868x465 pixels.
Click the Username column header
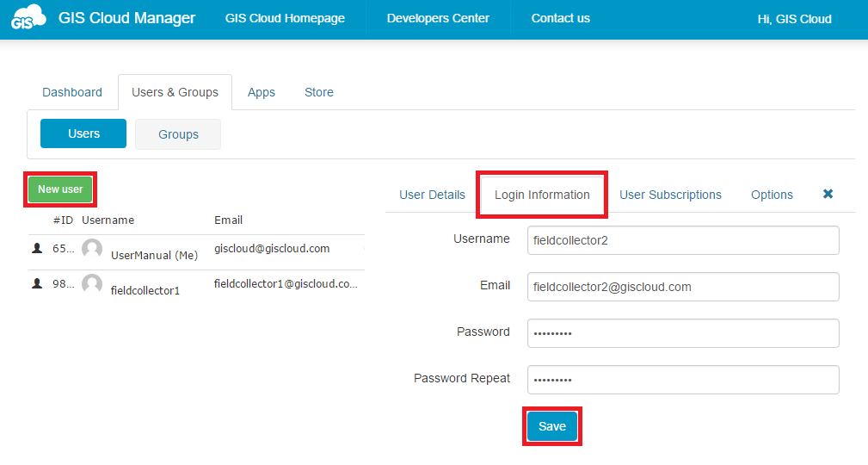click(x=108, y=220)
